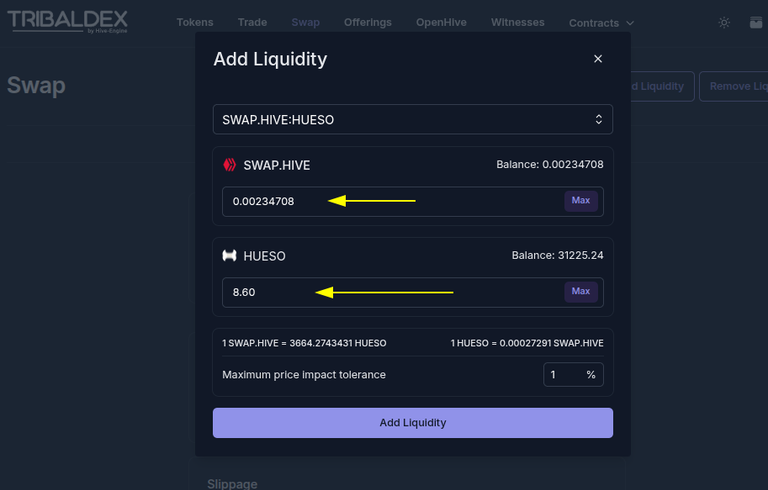Image resolution: width=768 pixels, height=490 pixels.
Task: Click Max for SWAP.HIVE amount
Action: click(580, 200)
